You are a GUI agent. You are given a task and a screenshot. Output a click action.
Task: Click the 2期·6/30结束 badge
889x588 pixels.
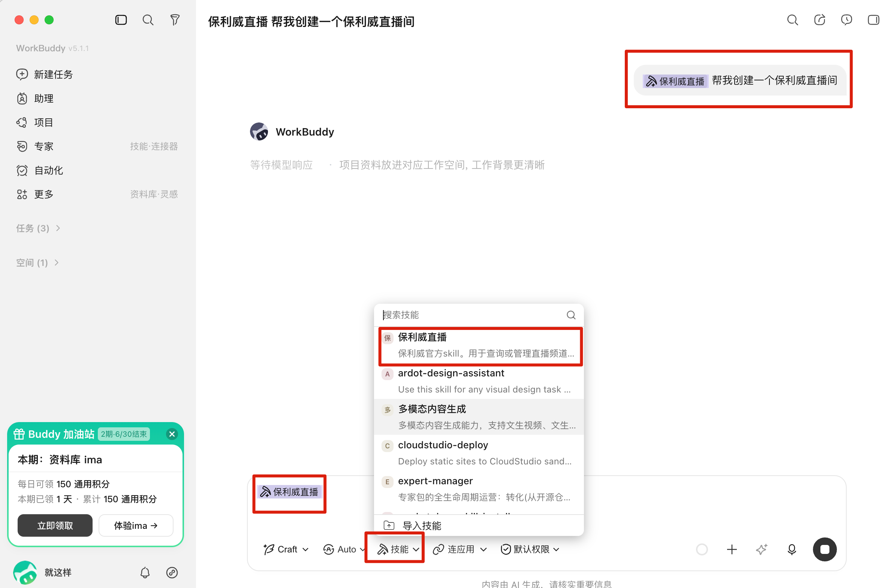[124, 434]
